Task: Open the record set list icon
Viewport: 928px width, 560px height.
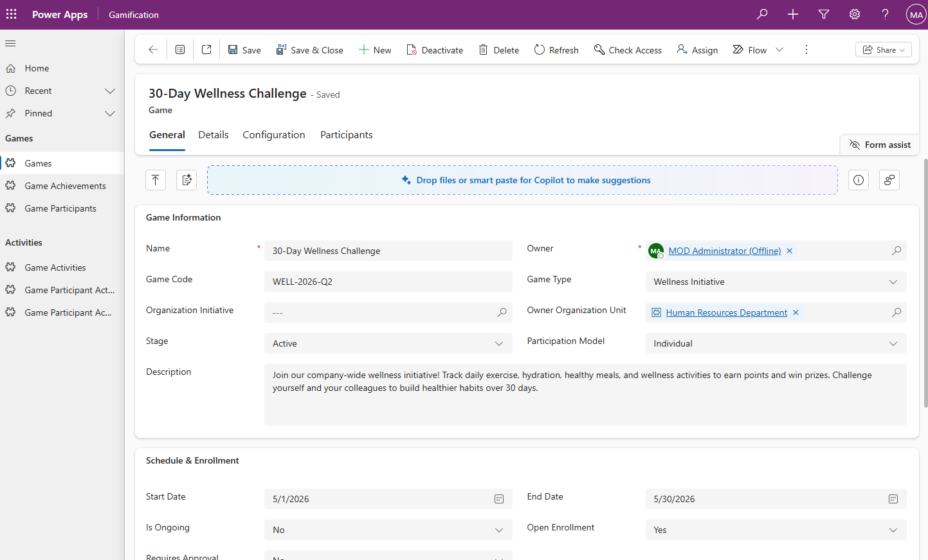Action: click(x=180, y=50)
